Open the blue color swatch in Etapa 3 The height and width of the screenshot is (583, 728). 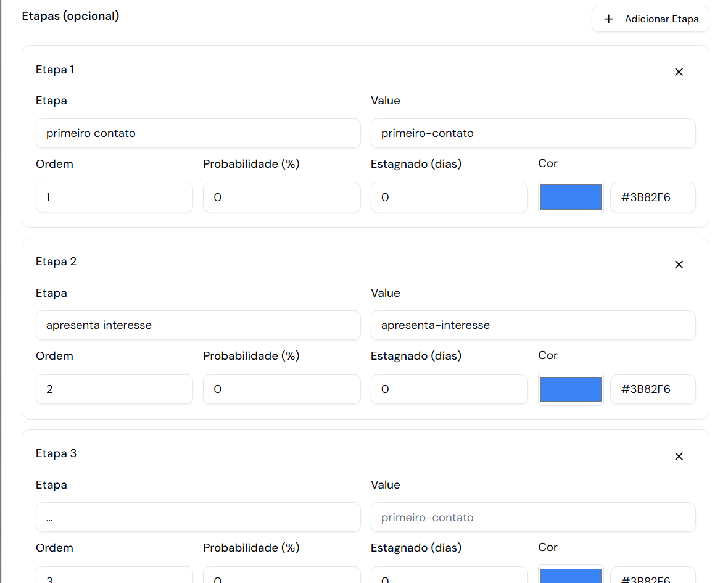[571, 576]
